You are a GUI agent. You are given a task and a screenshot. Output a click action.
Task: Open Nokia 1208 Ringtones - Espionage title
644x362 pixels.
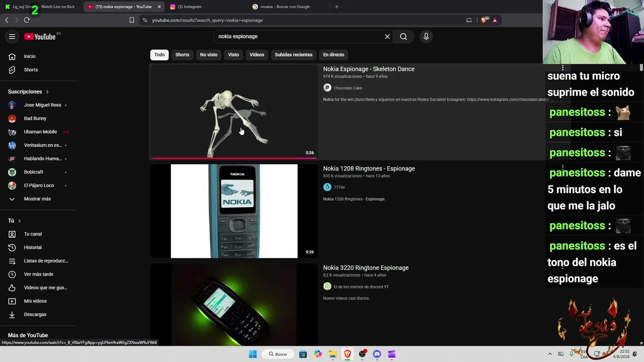pos(369,168)
